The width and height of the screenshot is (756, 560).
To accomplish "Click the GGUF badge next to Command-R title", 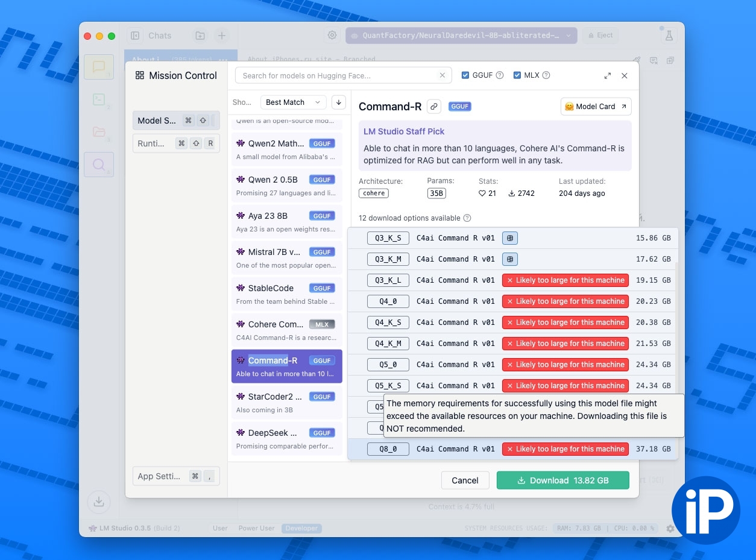I will point(460,107).
